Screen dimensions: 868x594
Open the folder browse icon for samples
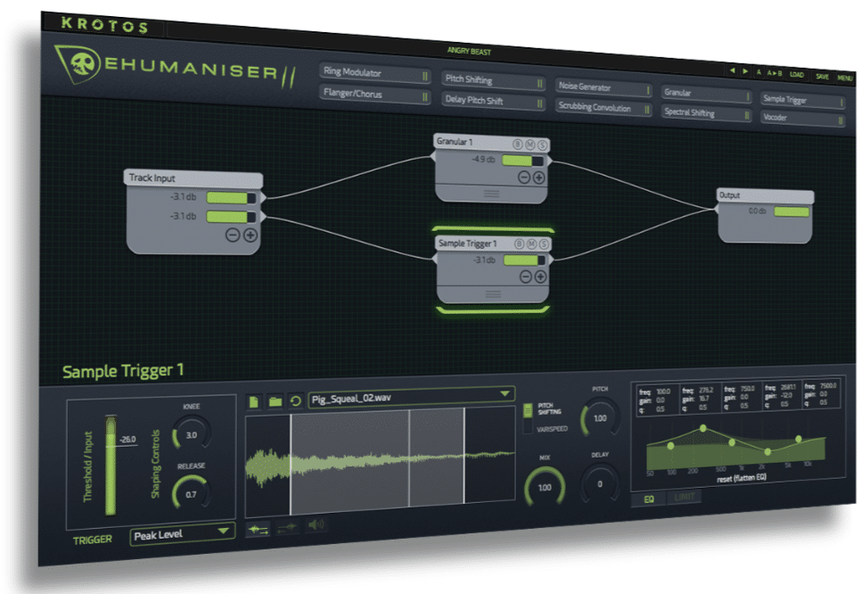[275, 401]
